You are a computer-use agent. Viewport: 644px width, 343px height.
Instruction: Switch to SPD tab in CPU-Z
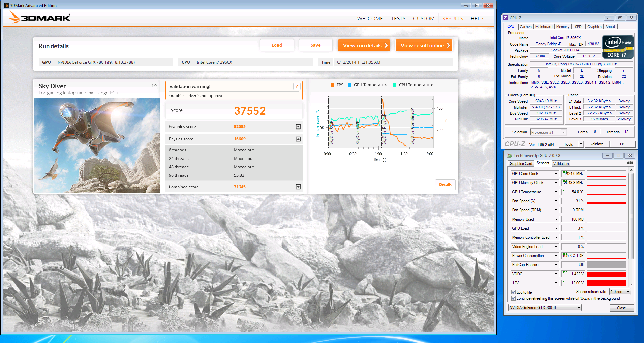pyautogui.click(x=578, y=27)
